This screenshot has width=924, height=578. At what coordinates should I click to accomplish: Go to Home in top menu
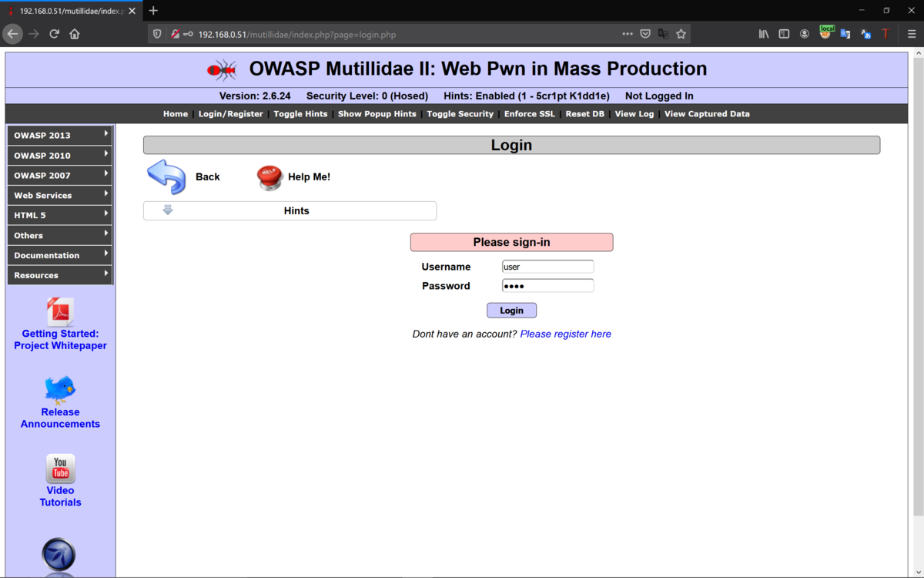(x=176, y=114)
